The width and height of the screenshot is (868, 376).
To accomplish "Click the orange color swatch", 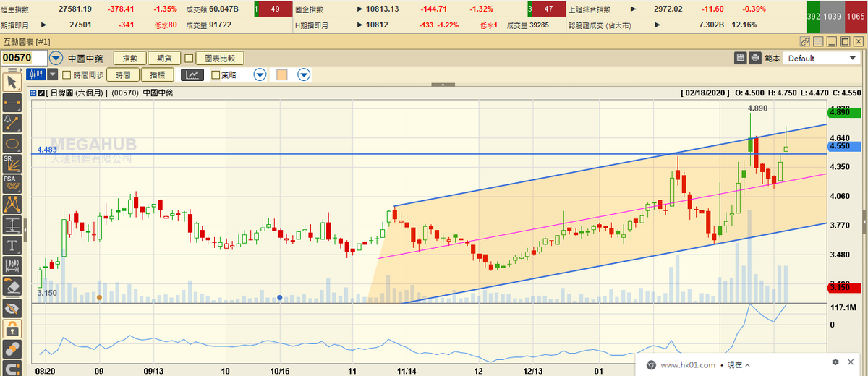I will (282, 74).
